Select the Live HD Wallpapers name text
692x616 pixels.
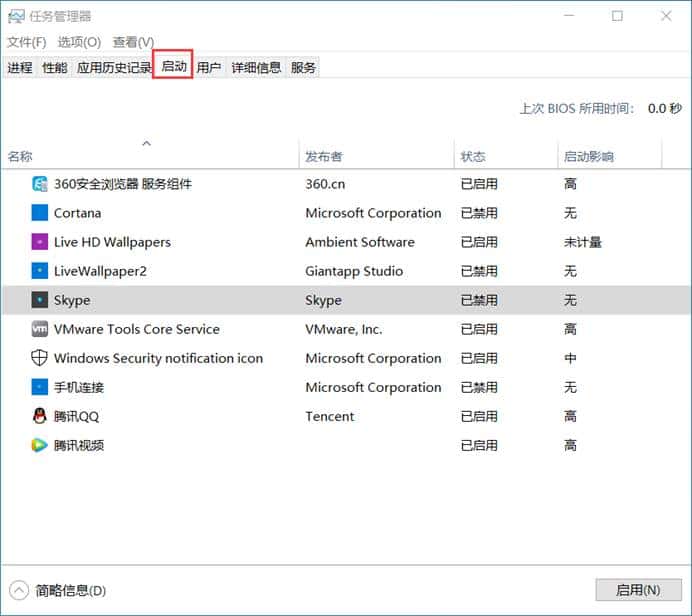click(x=112, y=242)
